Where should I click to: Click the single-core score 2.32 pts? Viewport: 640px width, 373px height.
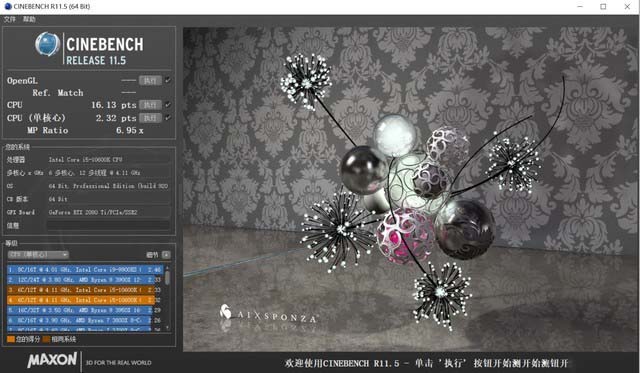(x=116, y=118)
